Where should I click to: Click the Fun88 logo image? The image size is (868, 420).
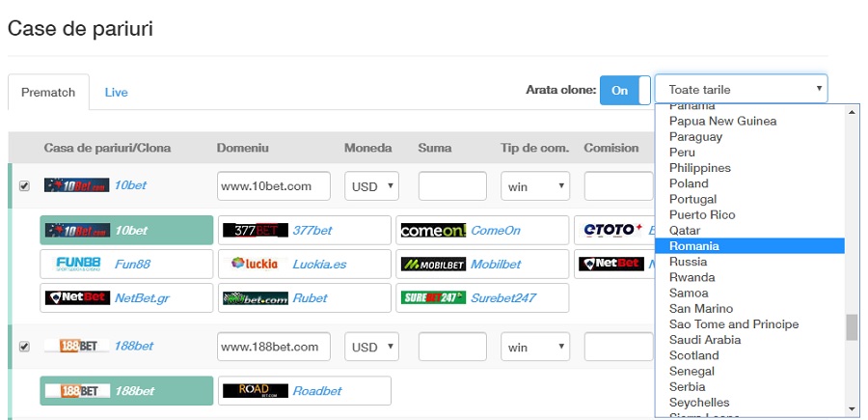(77, 264)
